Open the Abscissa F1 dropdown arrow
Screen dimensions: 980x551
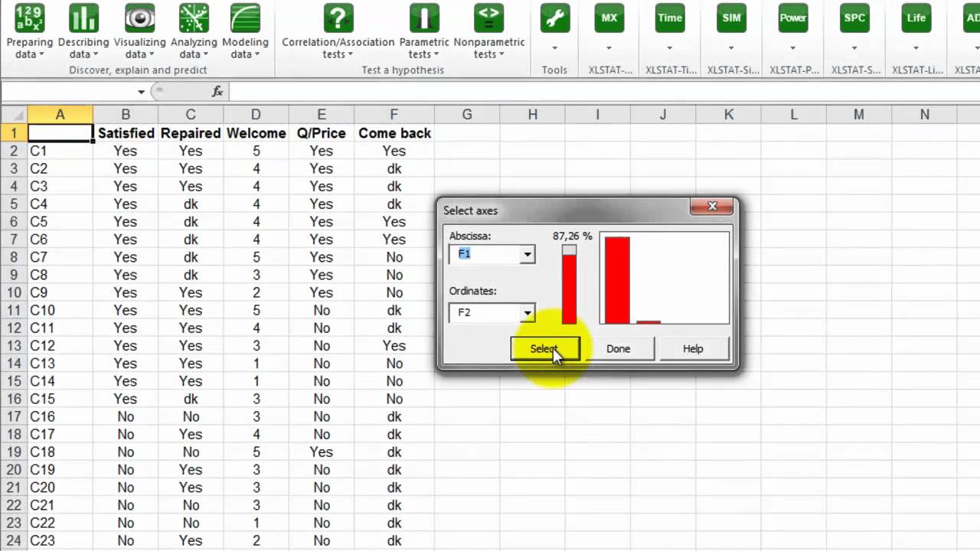[x=528, y=255]
